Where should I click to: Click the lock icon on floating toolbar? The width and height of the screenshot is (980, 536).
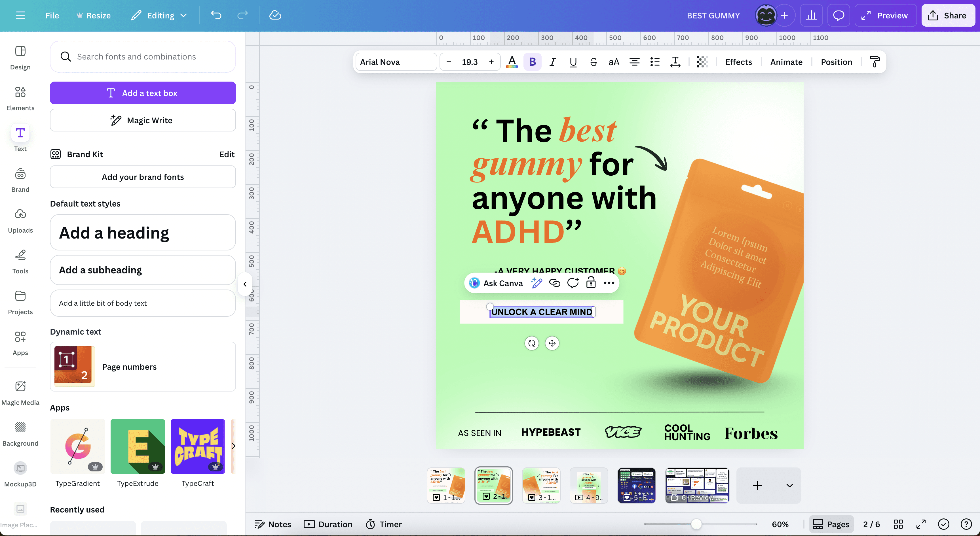pos(591,283)
